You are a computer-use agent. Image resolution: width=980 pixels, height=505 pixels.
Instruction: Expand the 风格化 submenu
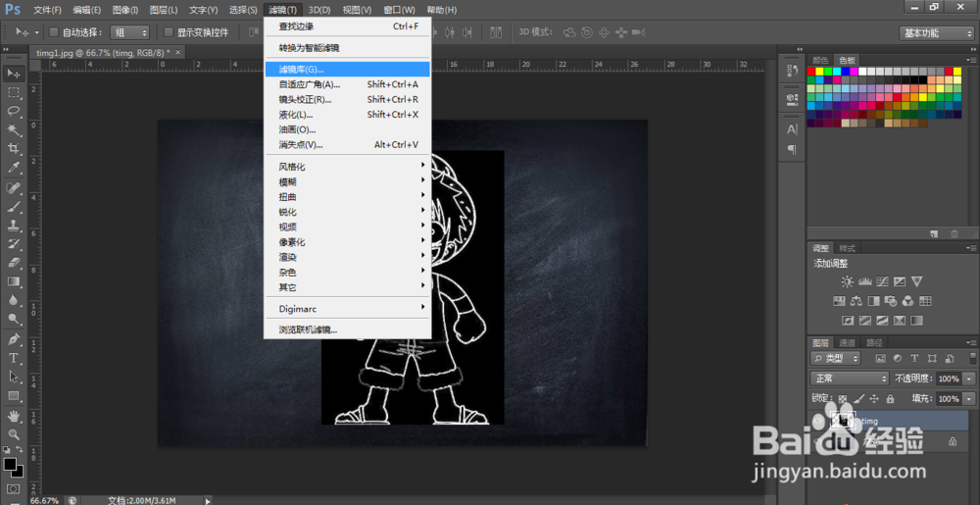click(348, 167)
